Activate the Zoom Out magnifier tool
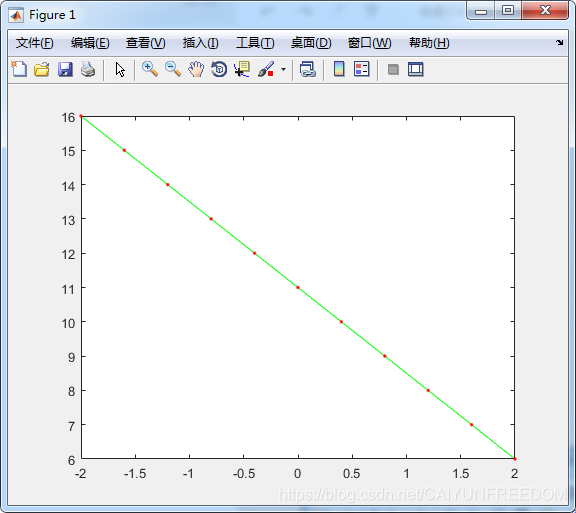Screen dimensions: 576x513 (173, 69)
